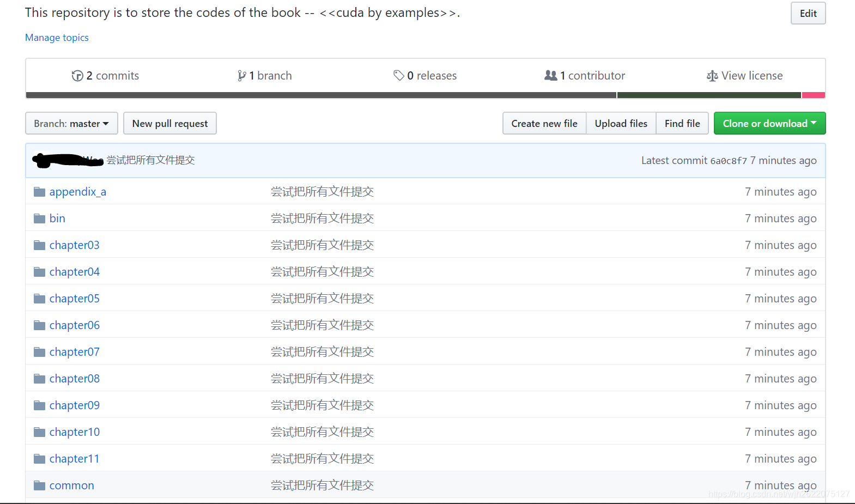Click latest commit hash 6a0c8f7

coord(729,161)
